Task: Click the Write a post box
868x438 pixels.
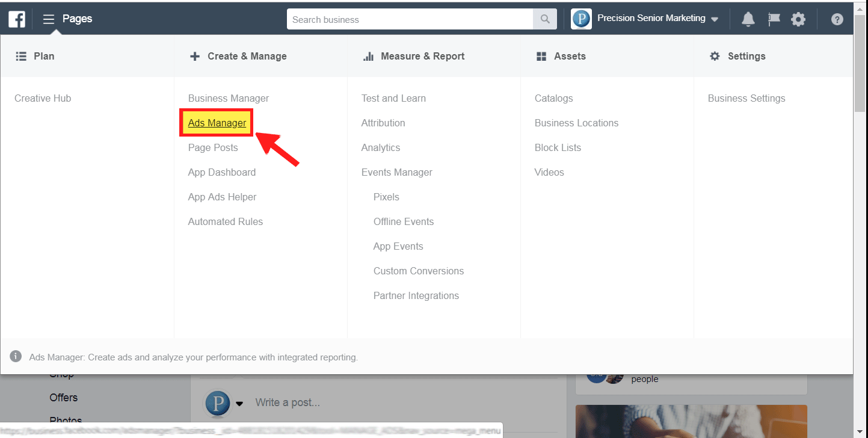Action: (x=288, y=403)
